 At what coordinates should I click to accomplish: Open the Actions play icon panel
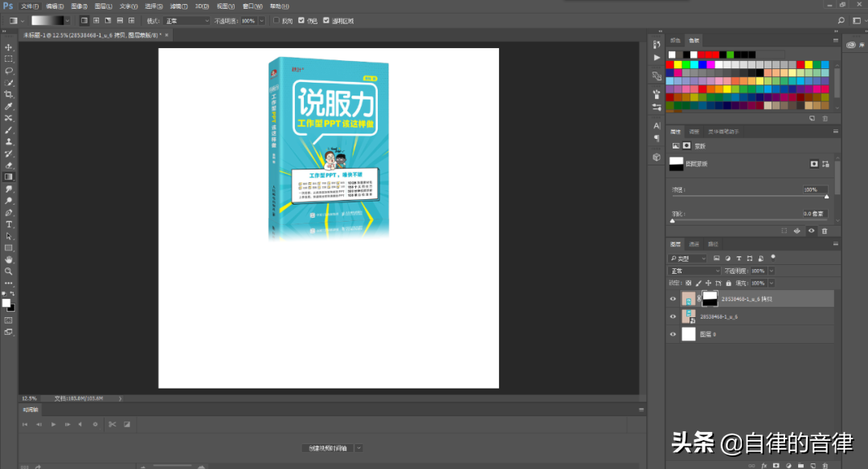pos(657,58)
